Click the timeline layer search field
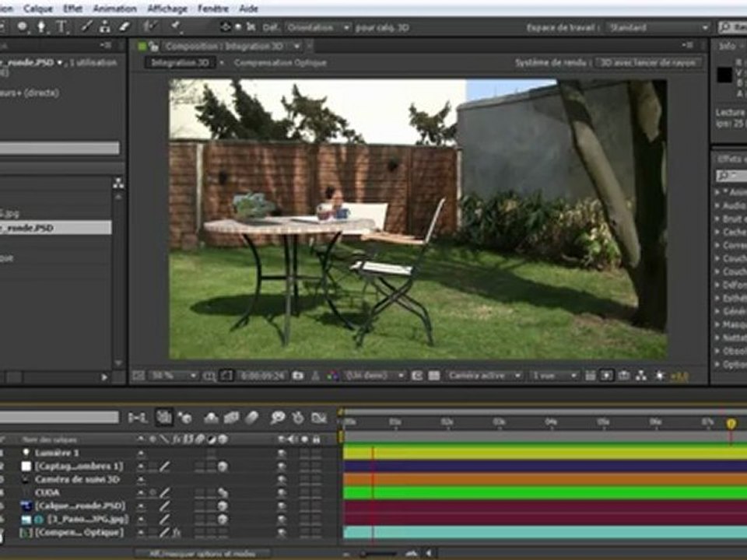Viewport: 747px width, 560px height. point(59,418)
